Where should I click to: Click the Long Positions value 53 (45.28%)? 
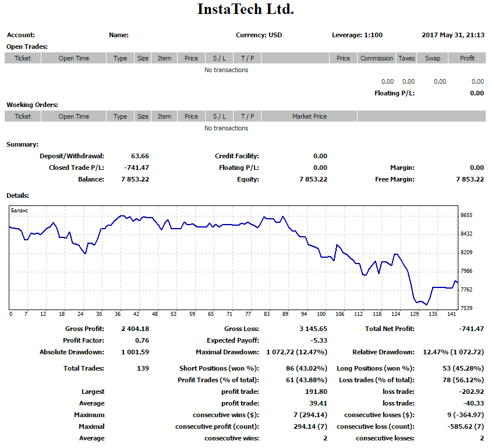click(464, 368)
